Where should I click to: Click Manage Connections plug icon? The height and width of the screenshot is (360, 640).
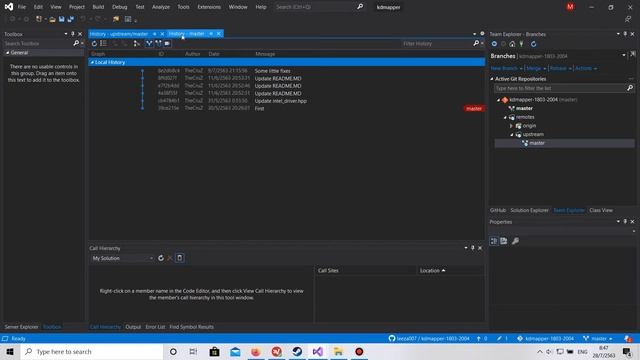tap(521, 44)
